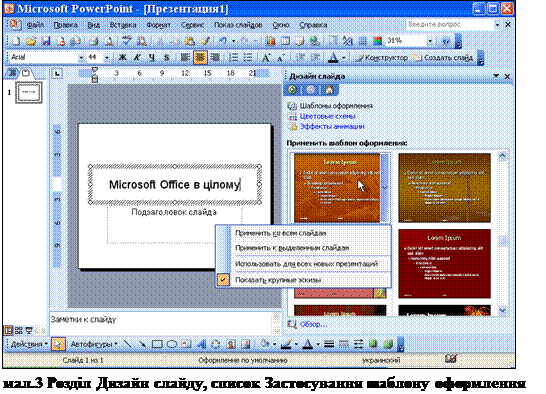Click the Undo arrow icon

[223, 41]
